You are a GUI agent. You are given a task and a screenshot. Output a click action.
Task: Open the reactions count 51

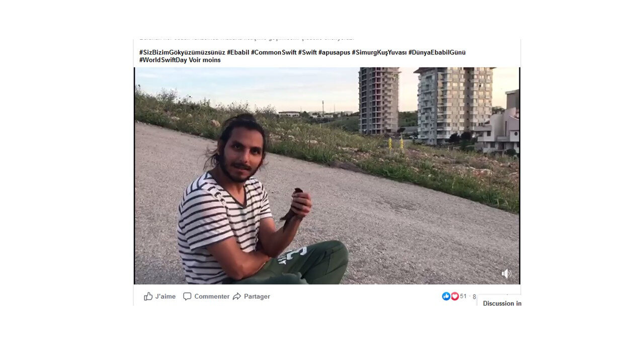463,296
